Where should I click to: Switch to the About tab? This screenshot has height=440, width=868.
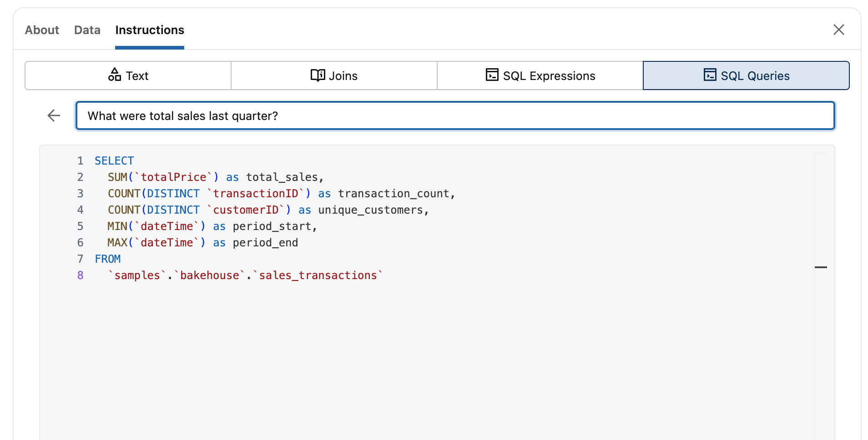click(42, 30)
